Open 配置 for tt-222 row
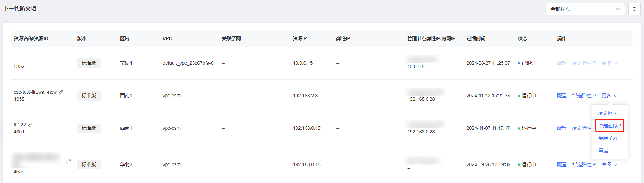 point(562,128)
